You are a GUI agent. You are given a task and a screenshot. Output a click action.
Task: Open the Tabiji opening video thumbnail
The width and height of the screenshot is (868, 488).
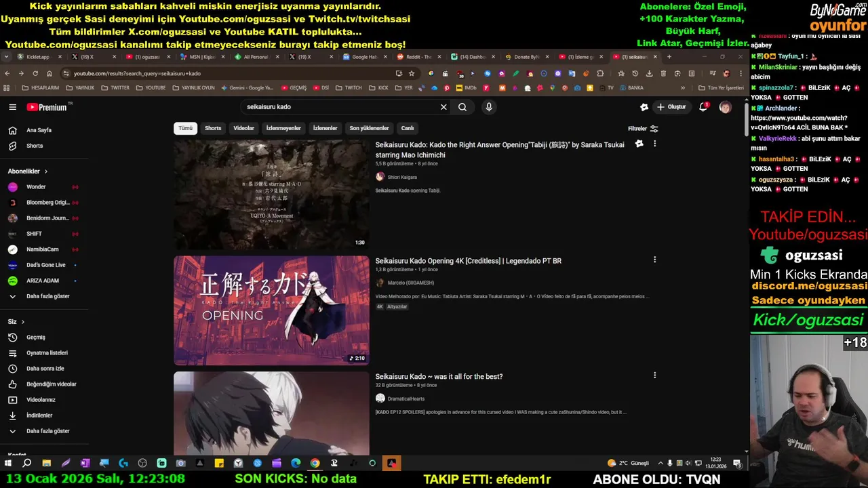(x=271, y=195)
